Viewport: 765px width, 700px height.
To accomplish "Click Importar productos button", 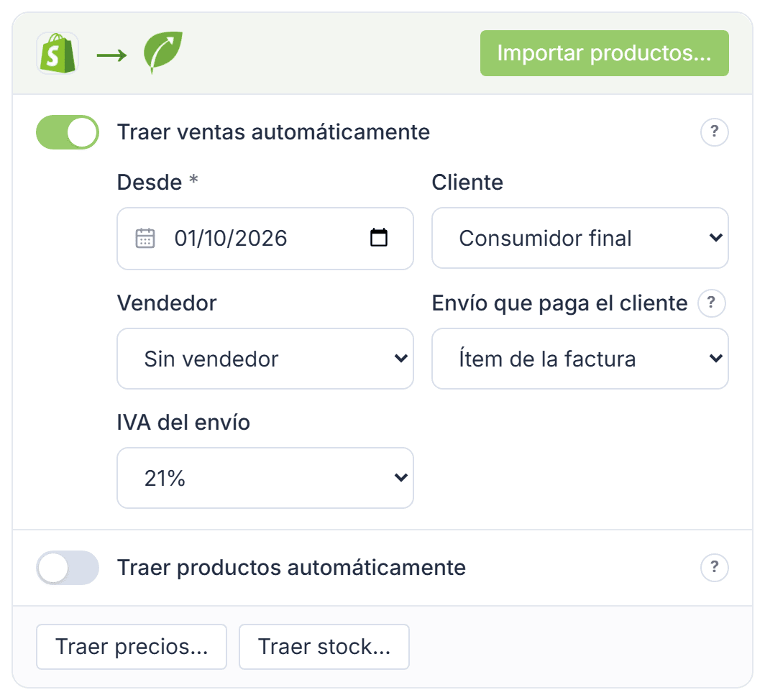I will 605,53.
